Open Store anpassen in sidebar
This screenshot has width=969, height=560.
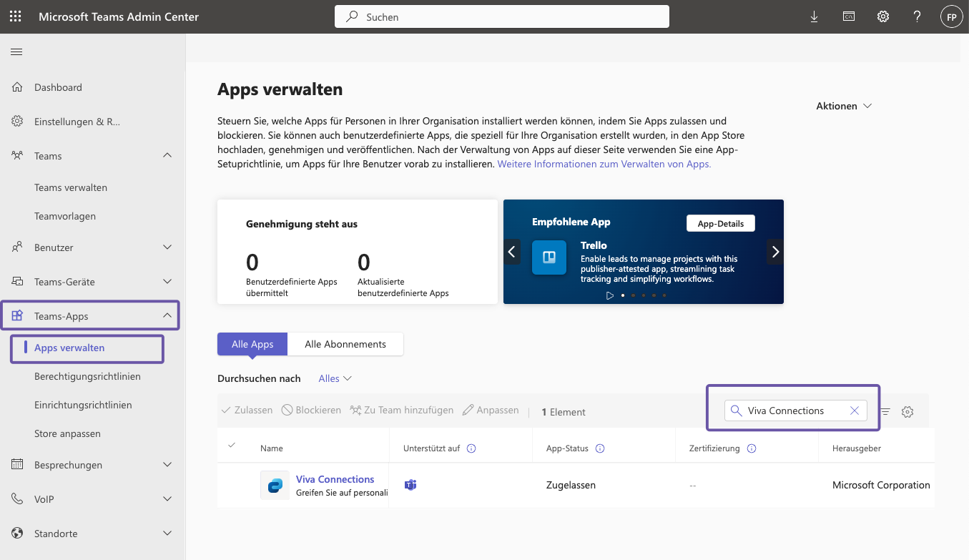pyautogui.click(x=67, y=433)
